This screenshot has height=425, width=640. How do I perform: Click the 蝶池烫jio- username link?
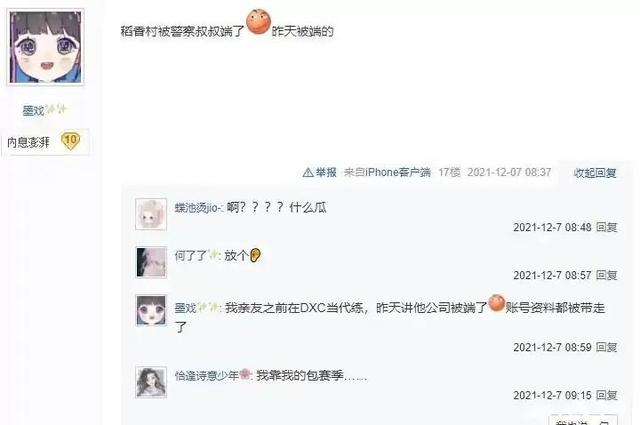pyautogui.click(x=198, y=208)
